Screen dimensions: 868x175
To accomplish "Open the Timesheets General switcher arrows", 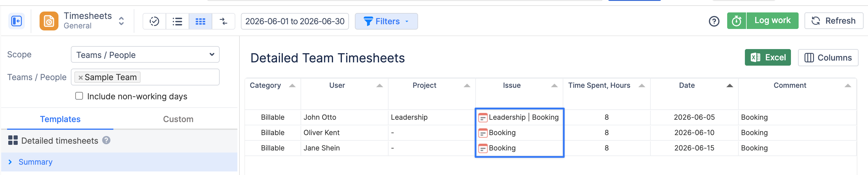I will coord(121,21).
